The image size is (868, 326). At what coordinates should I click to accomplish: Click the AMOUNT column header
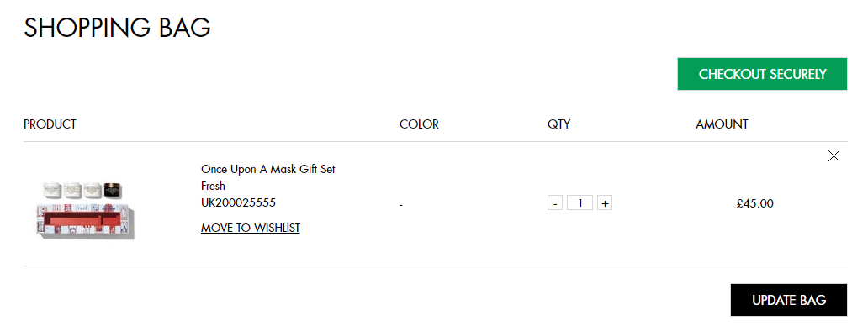[722, 124]
